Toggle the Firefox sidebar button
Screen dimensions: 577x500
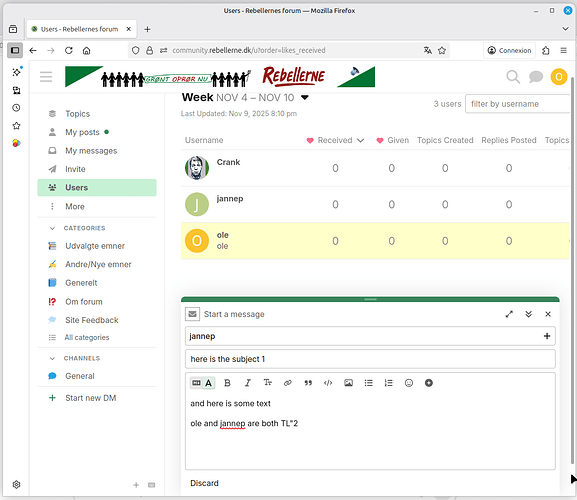pos(15,50)
